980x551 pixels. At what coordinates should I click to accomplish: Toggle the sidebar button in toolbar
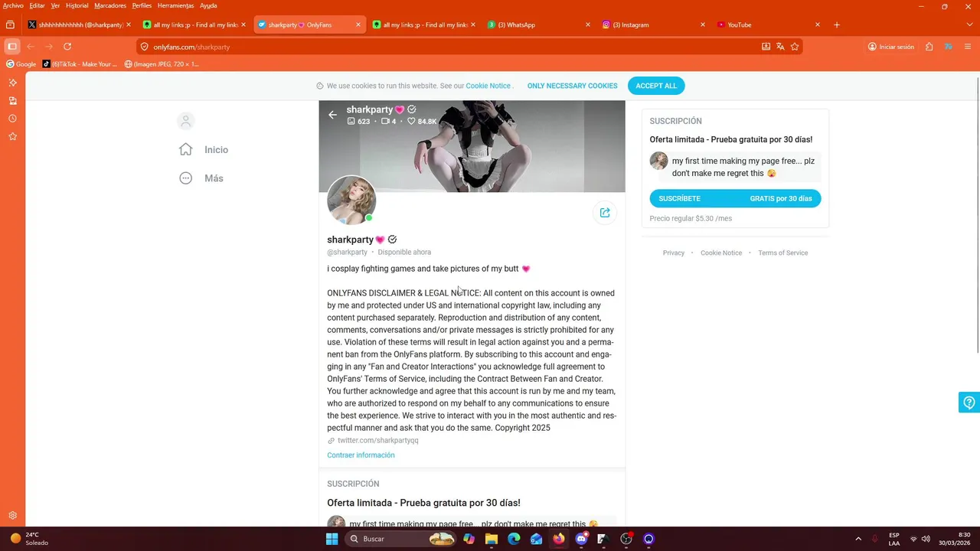(12, 47)
